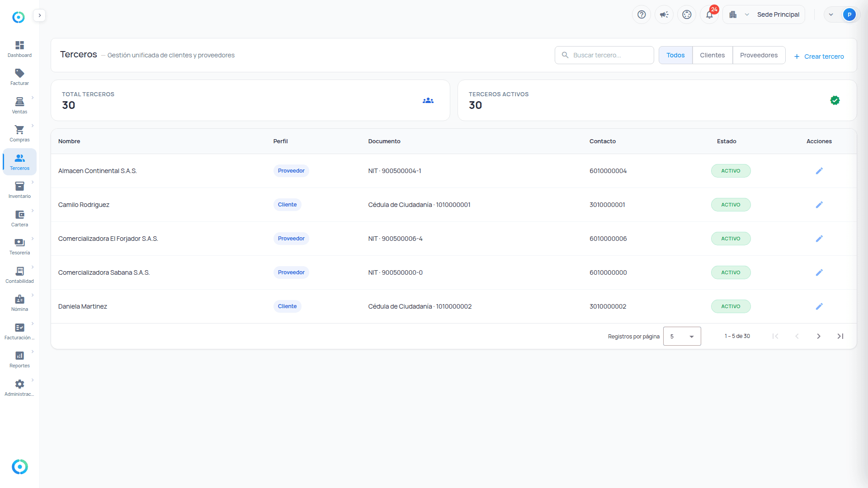868x488 pixels.
Task: Expand the Inventario submenu chevron
Action: 33,182
